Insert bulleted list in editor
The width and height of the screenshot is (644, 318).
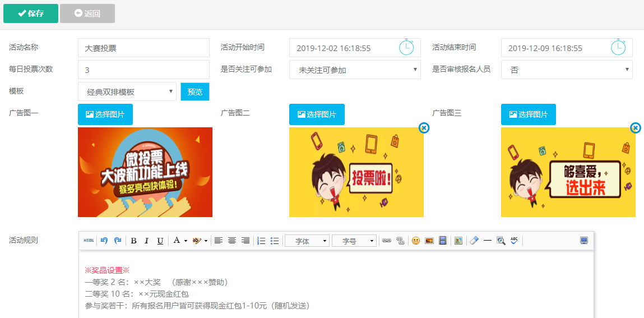(275, 241)
